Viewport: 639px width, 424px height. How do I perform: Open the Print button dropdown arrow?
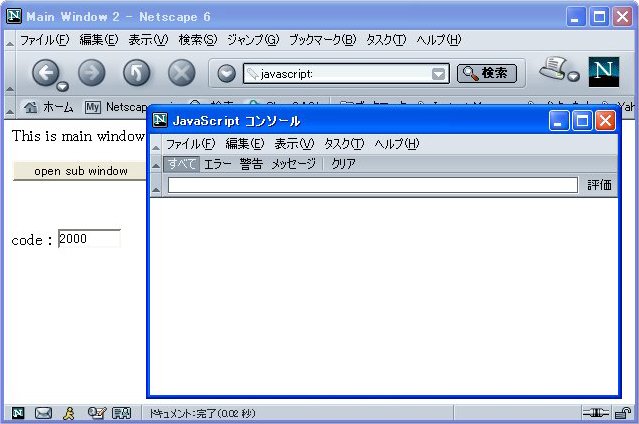[x=574, y=76]
